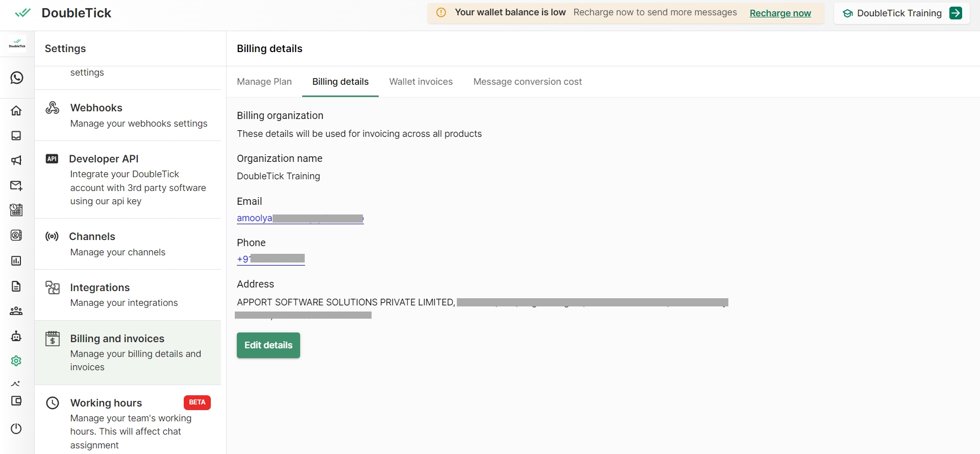
Task: Go to Home via house icon
Action: [x=16, y=111]
